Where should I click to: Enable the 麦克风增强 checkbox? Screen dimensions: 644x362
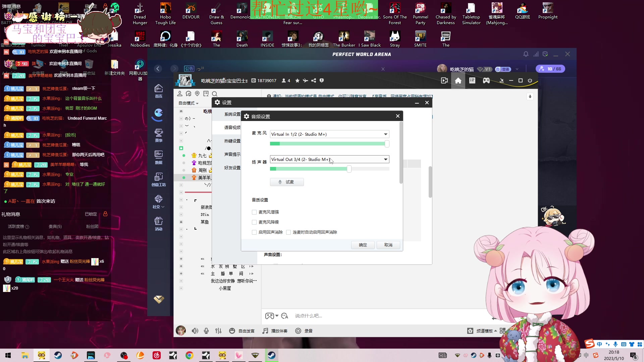[254, 212]
